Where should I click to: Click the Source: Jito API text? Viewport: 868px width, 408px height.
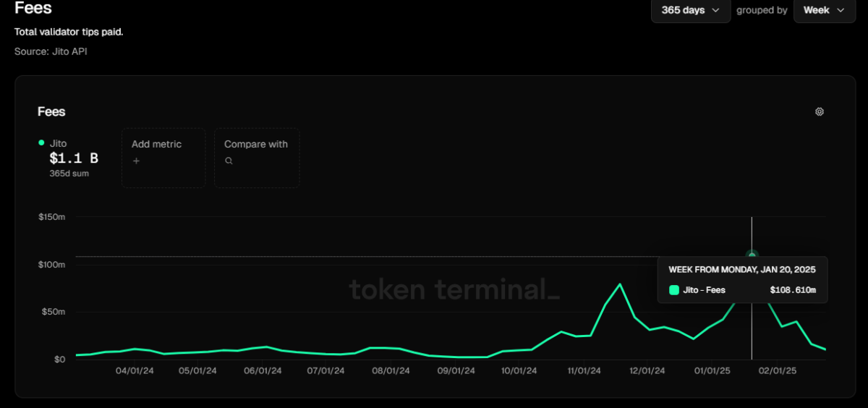click(x=51, y=51)
